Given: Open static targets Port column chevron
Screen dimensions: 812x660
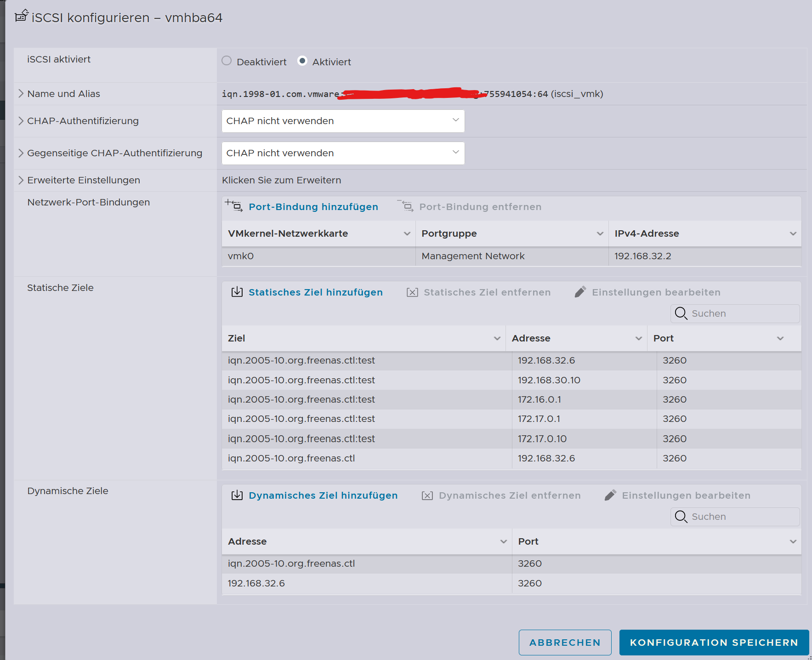Looking at the screenshot, I should (780, 338).
